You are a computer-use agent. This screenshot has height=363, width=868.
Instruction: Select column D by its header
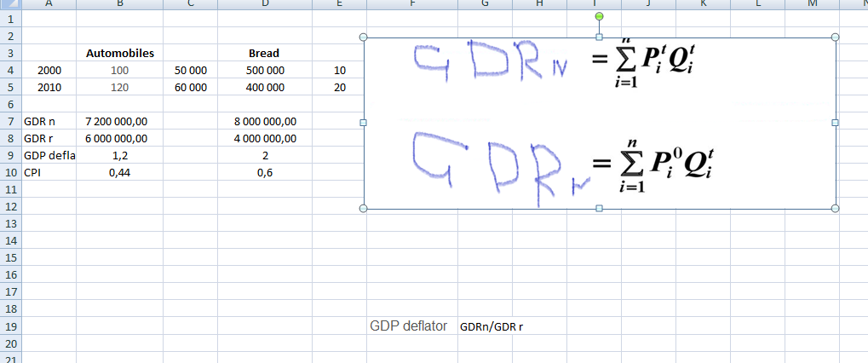[264, 3]
